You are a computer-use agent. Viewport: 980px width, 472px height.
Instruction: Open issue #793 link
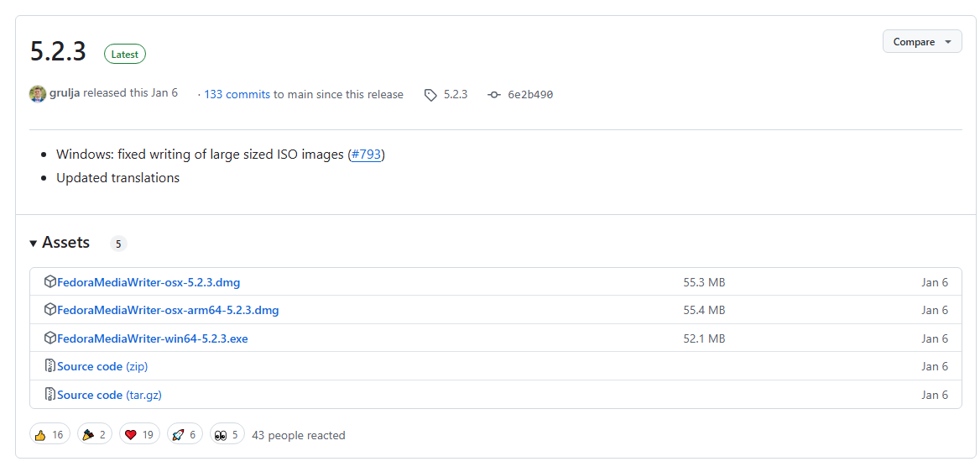(367, 155)
